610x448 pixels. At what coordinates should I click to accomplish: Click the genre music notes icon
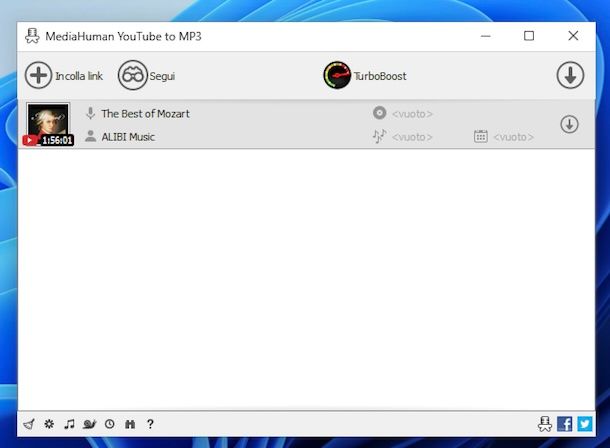(379, 136)
